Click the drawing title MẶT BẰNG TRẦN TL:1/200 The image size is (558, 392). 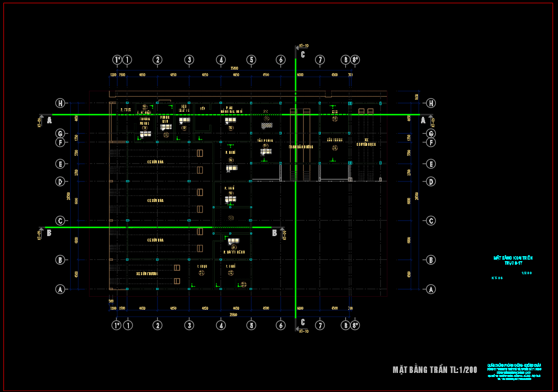[435, 370]
